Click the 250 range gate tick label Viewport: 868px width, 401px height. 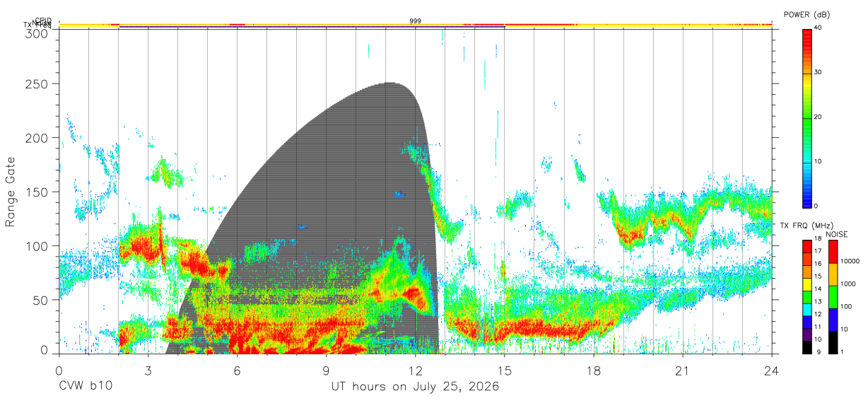click(37, 84)
